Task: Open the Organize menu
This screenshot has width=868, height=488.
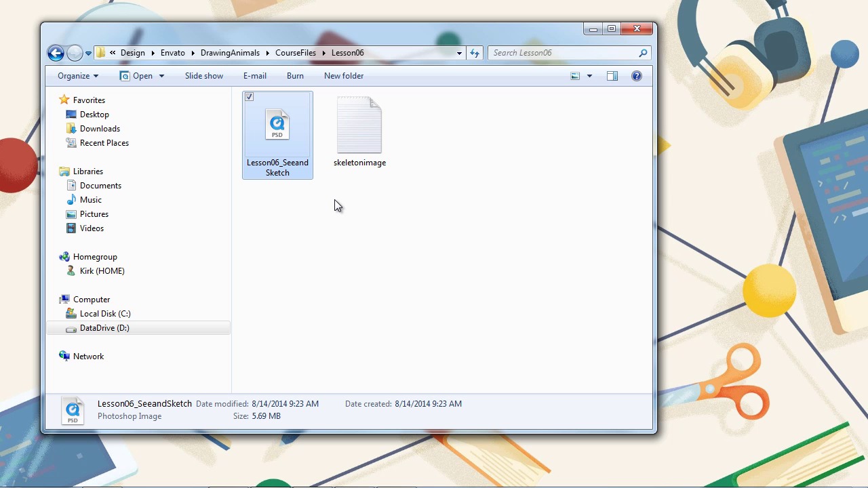Action: pos(78,76)
